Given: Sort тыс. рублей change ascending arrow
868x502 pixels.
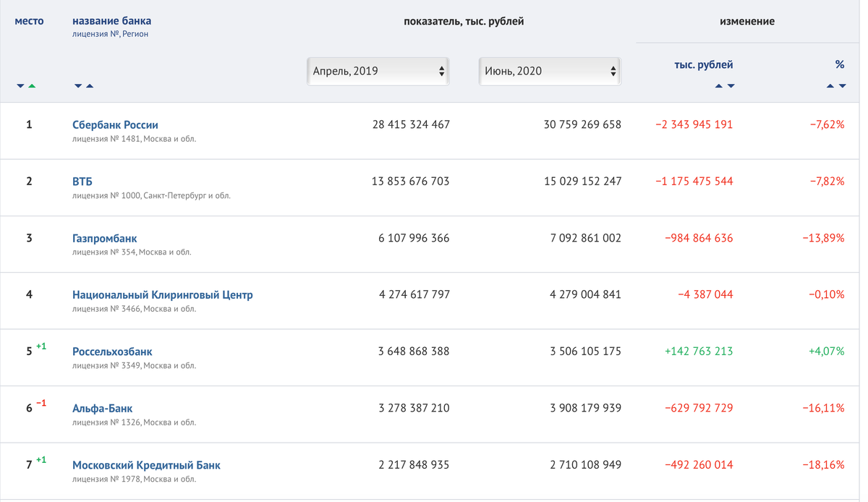Looking at the screenshot, I should tap(719, 86).
